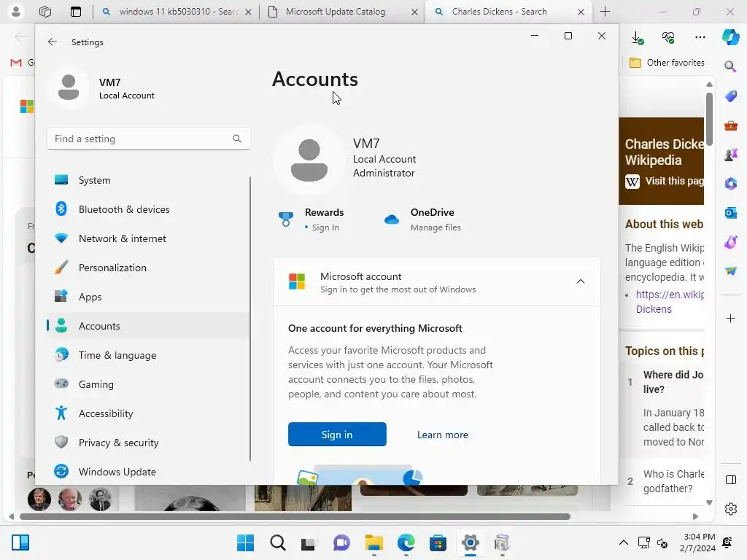Open Edge sidebar Tools briefcase icon

[731, 125]
